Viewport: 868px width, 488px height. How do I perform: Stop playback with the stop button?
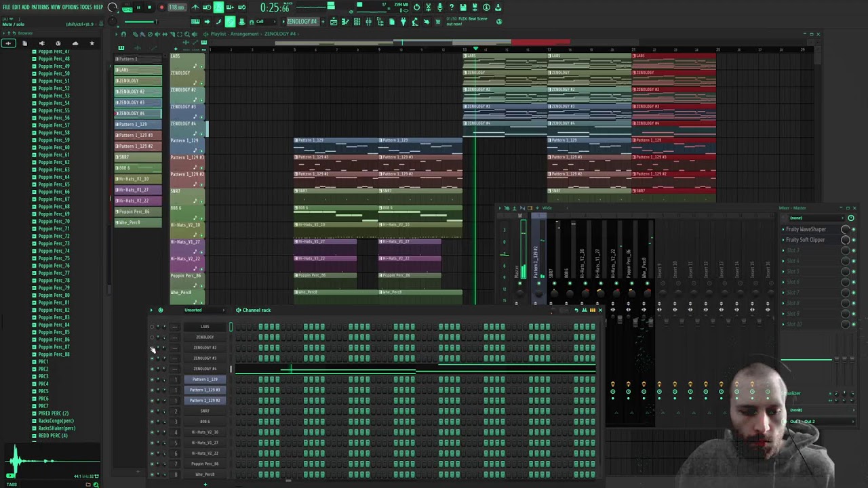[x=149, y=7]
